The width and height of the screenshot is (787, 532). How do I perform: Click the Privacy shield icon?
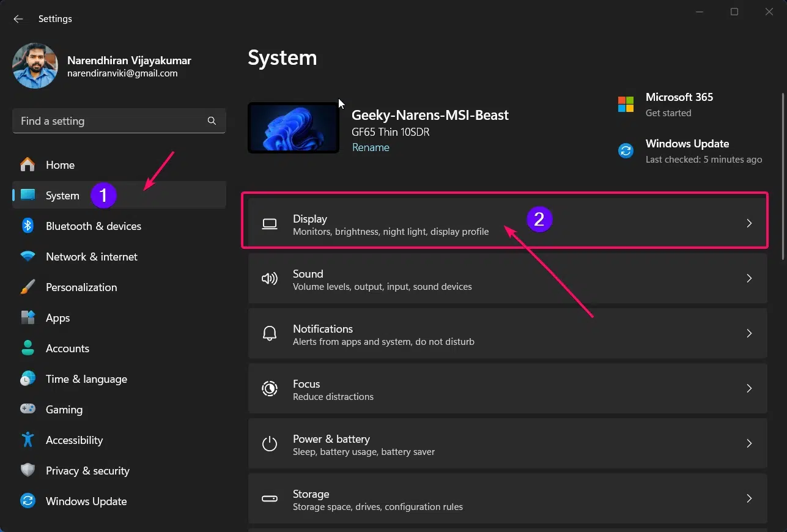click(x=28, y=470)
